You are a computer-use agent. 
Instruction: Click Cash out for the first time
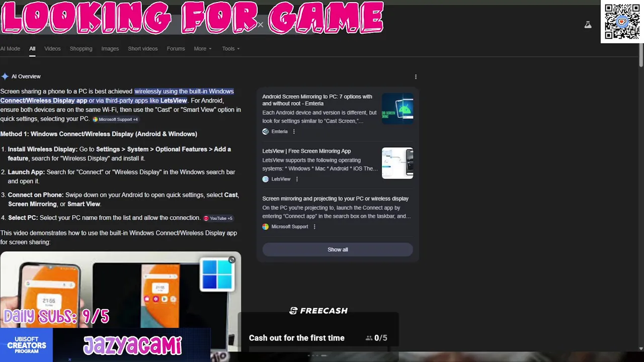pos(297,338)
